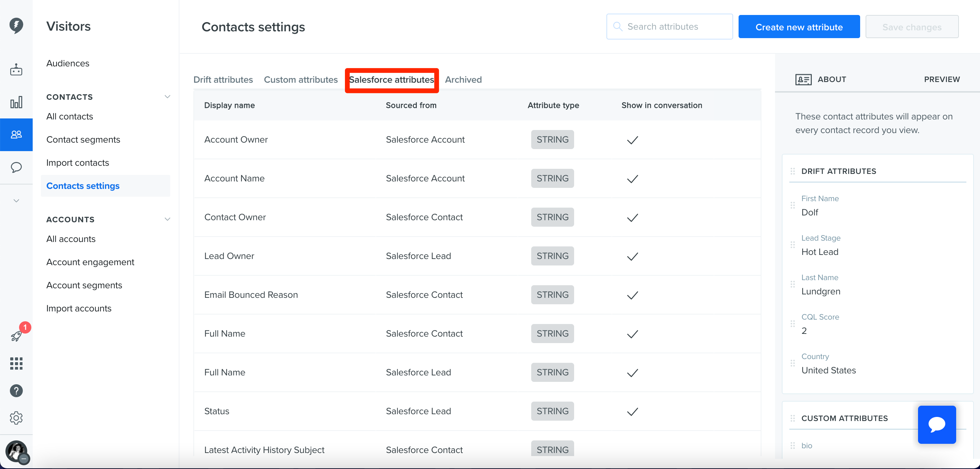Viewport: 980px width, 469px height.
Task: Grab the drag handle next to Lead Stage
Action: pos(792,245)
